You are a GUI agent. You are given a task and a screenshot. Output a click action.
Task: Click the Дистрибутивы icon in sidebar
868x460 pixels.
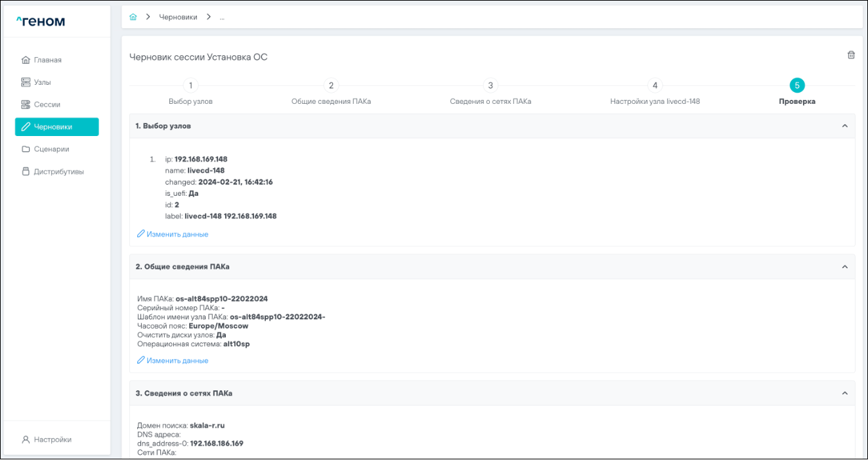pyautogui.click(x=26, y=172)
